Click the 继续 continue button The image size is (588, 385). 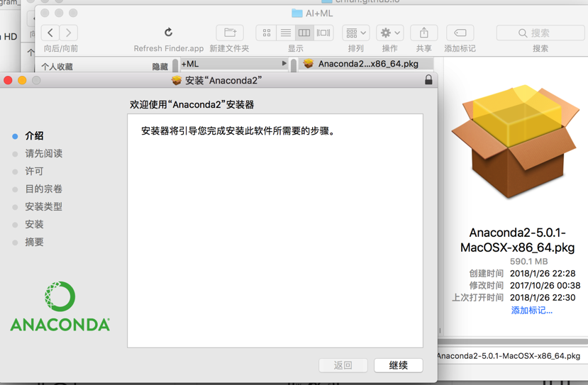coord(398,365)
